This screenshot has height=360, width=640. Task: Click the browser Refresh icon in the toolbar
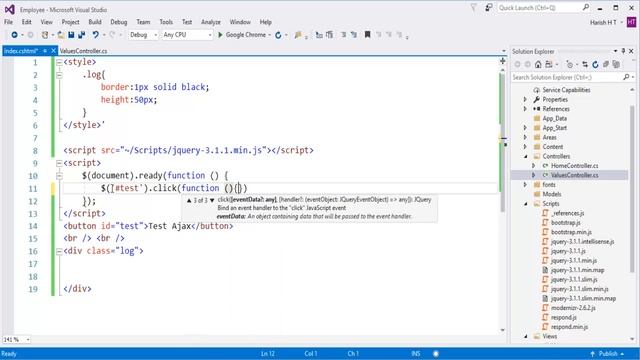(278, 35)
